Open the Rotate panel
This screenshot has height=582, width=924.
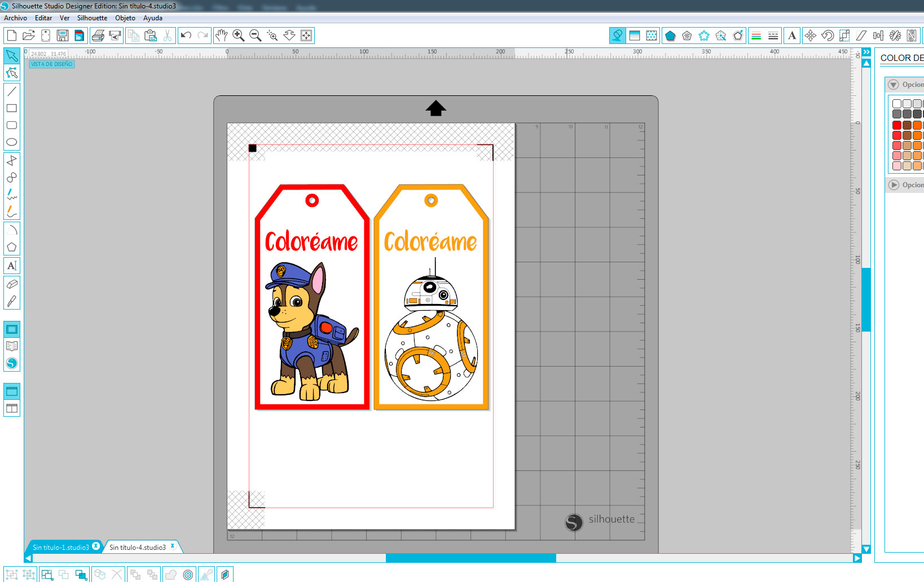click(828, 36)
